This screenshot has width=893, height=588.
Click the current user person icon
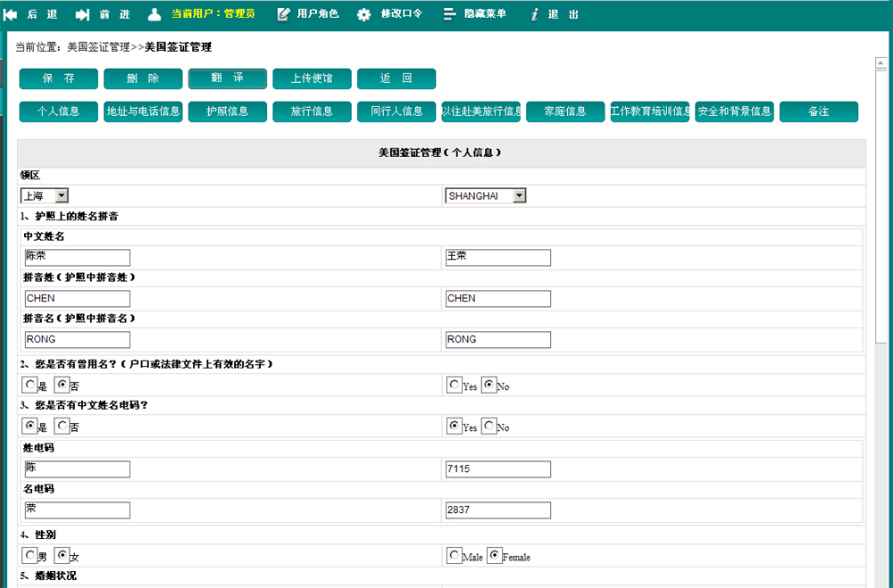(x=154, y=14)
